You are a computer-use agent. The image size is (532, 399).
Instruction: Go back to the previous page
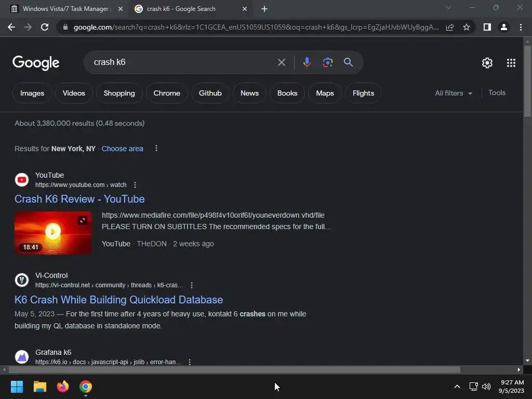pyautogui.click(x=11, y=27)
